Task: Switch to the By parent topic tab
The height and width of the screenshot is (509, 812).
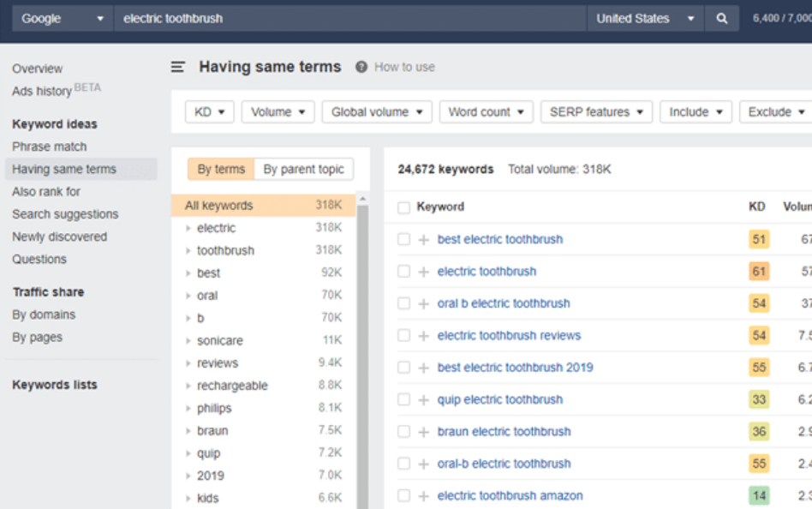Action: [x=303, y=170]
